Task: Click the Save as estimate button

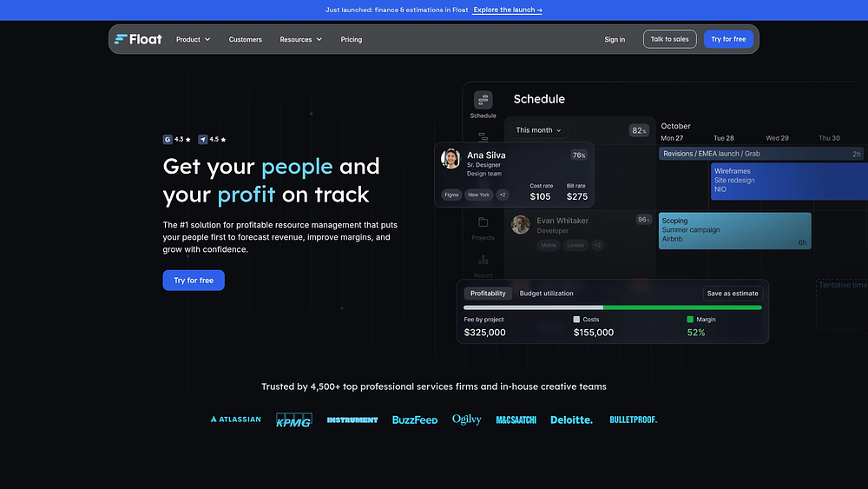Action: [x=733, y=294]
